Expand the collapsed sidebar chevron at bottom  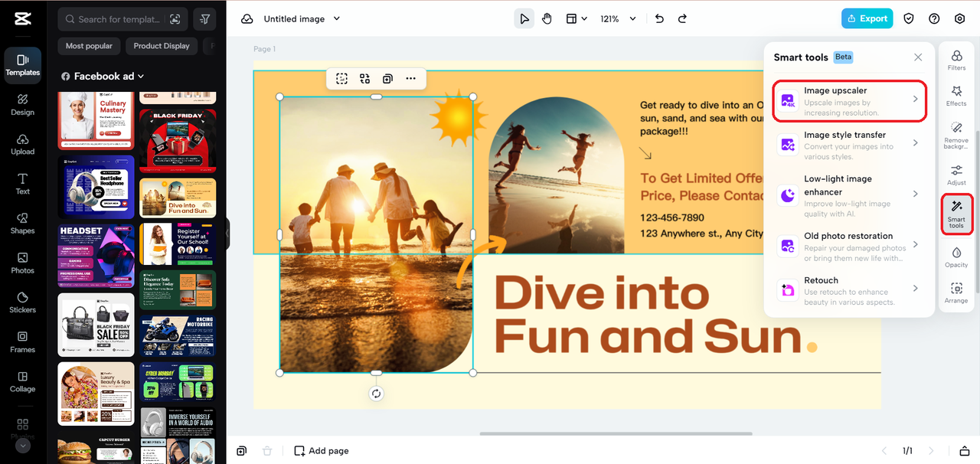click(x=22, y=445)
